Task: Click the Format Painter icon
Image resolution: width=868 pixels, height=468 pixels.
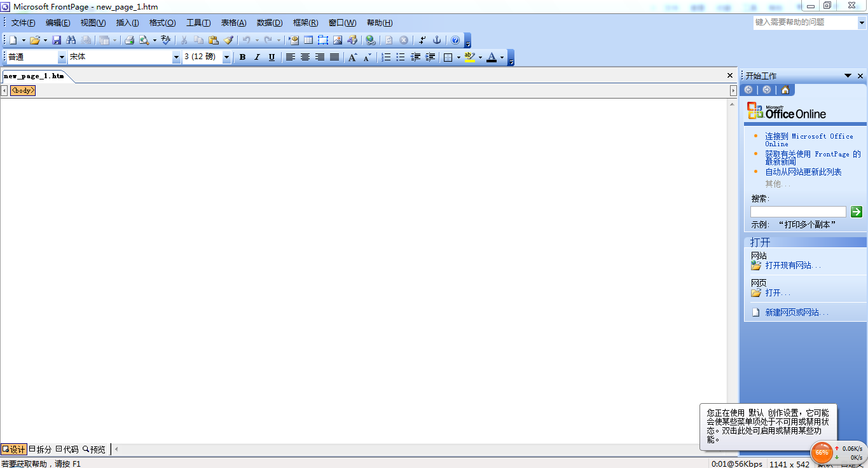Action: pyautogui.click(x=229, y=40)
